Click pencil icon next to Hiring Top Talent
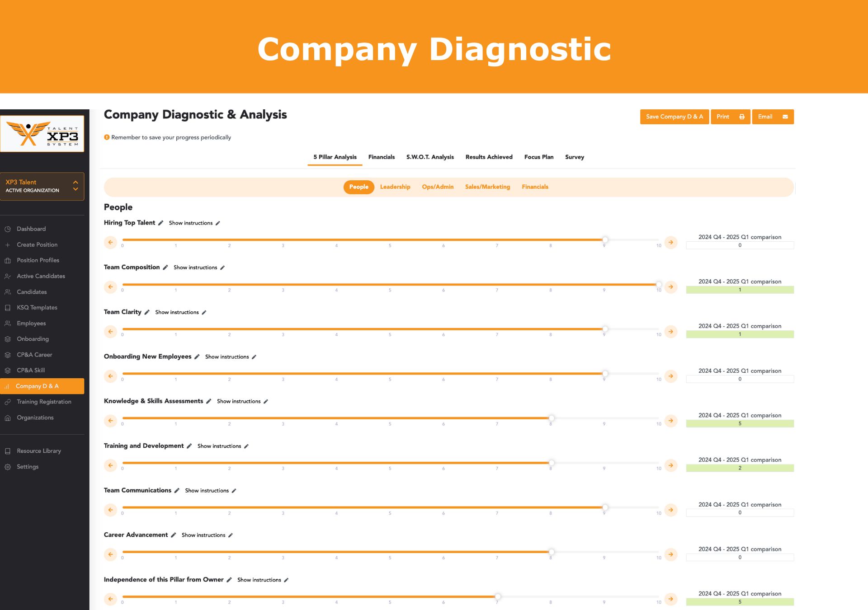This screenshot has height=610, width=868. (160, 223)
